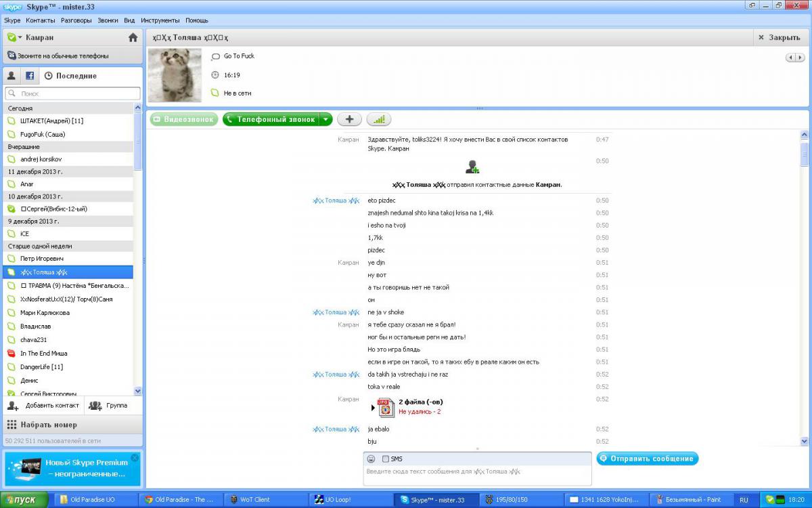Select andrej korsikov contact
The width and height of the screenshot is (812, 508).
(69, 159)
